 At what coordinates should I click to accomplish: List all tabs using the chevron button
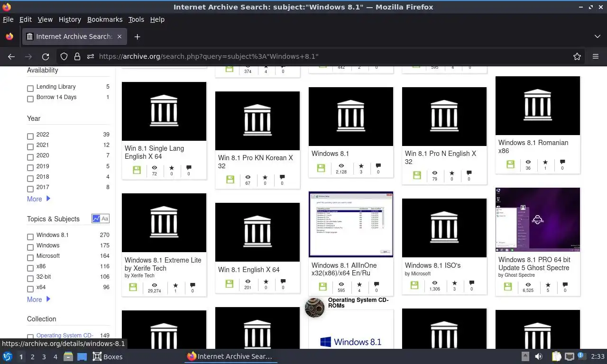[598, 36]
